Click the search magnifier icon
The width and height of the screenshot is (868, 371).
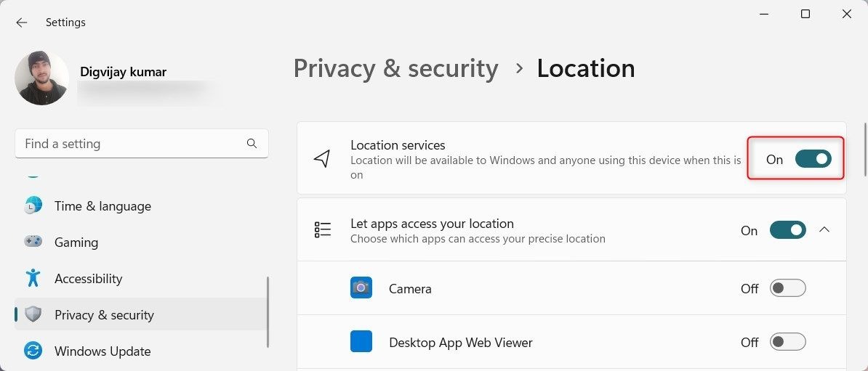tap(252, 144)
